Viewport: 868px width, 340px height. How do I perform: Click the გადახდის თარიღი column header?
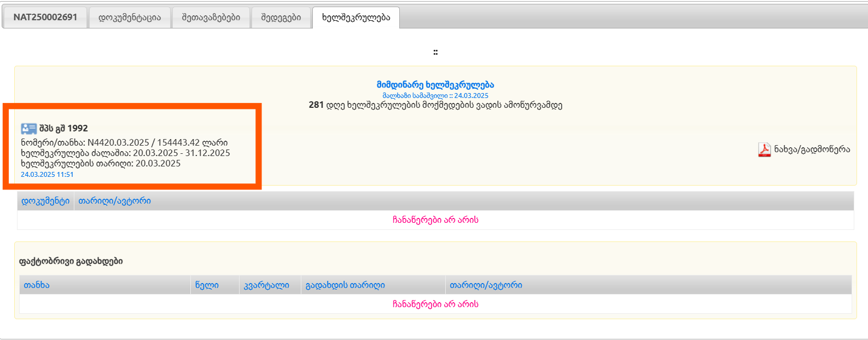click(345, 285)
